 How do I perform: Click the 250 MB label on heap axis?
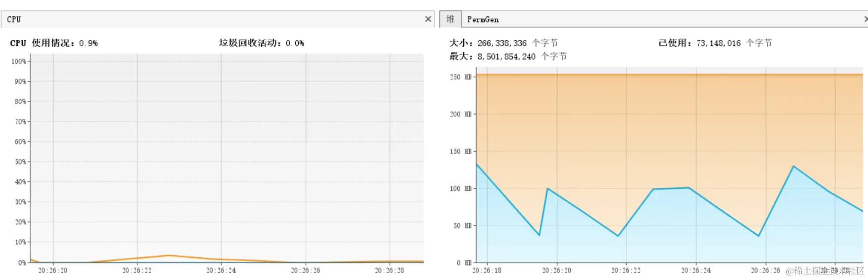pyautogui.click(x=461, y=77)
